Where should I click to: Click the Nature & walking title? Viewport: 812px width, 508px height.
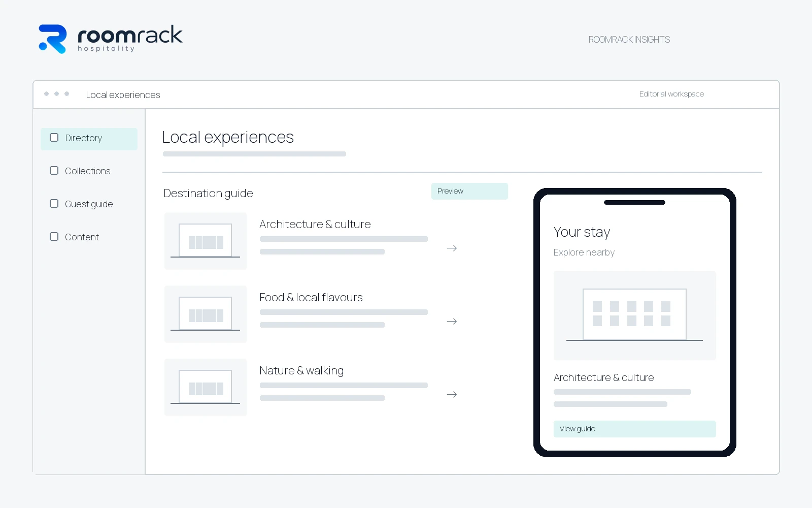tap(301, 371)
